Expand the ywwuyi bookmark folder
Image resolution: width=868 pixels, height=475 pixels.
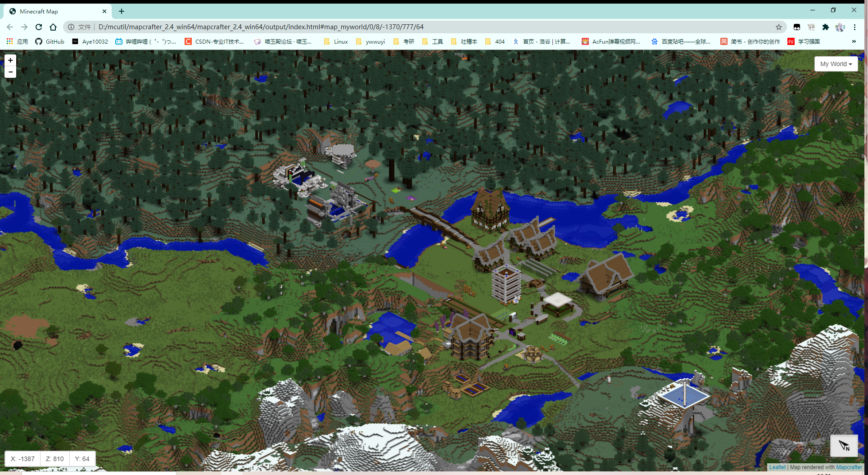371,41
